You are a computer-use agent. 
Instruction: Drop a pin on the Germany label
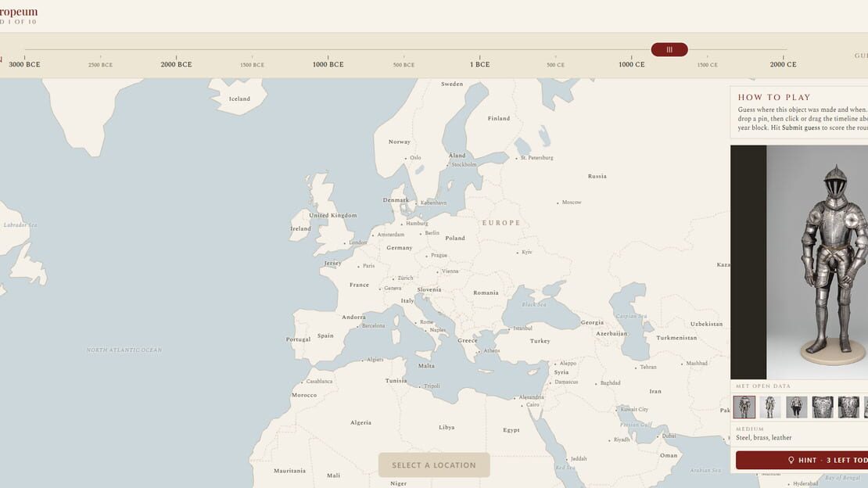tap(399, 248)
